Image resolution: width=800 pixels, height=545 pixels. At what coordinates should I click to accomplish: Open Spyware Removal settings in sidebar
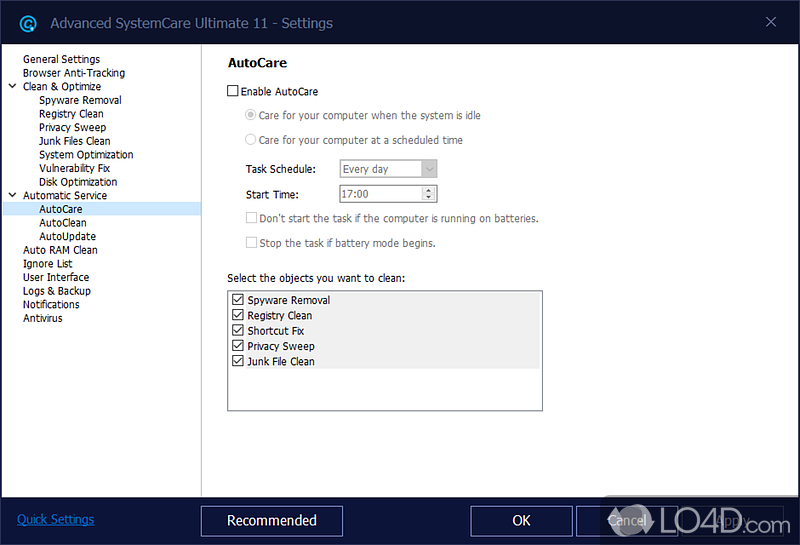click(x=80, y=100)
